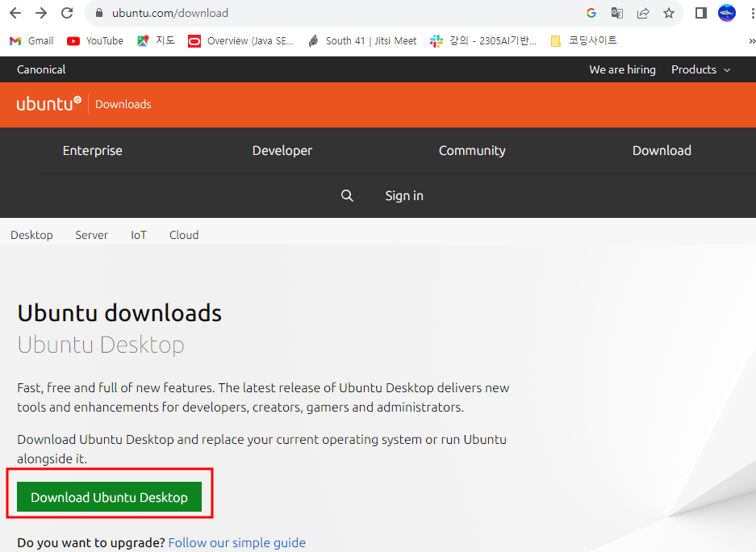Click the Download Ubuntu Desktop button
756x552 pixels.
[x=110, y=496]
